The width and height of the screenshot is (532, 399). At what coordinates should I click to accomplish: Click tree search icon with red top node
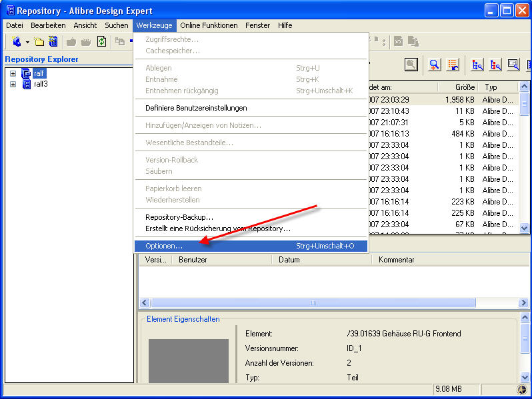[x=477, y=64]
